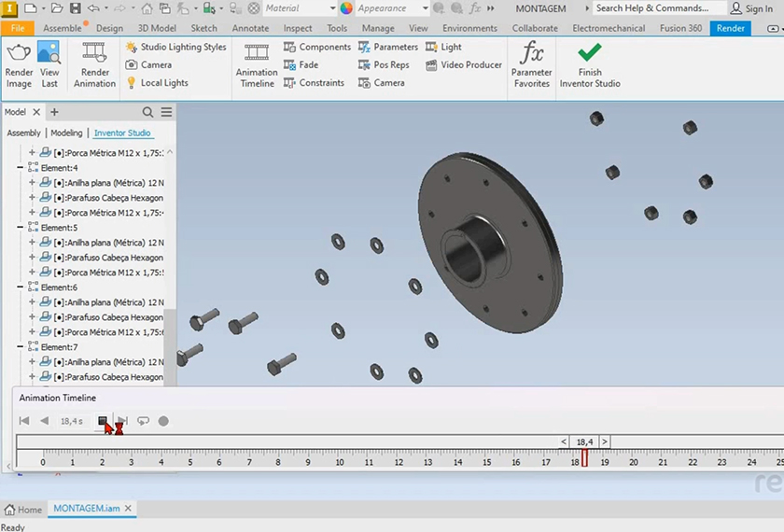Click the model browser search icon
This screenshot has width=784, height=532.
(x=148, y=112)
